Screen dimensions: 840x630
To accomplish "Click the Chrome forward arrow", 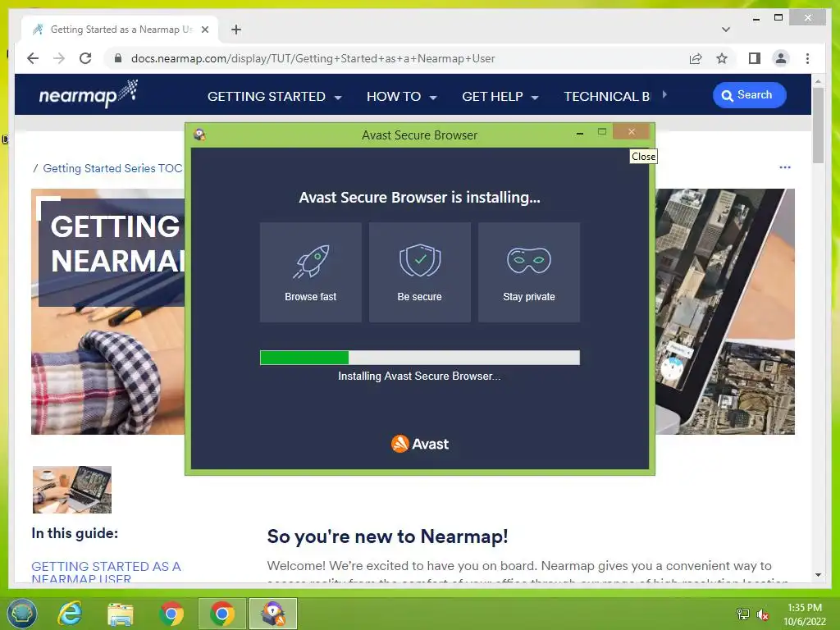I will point(59,58).
